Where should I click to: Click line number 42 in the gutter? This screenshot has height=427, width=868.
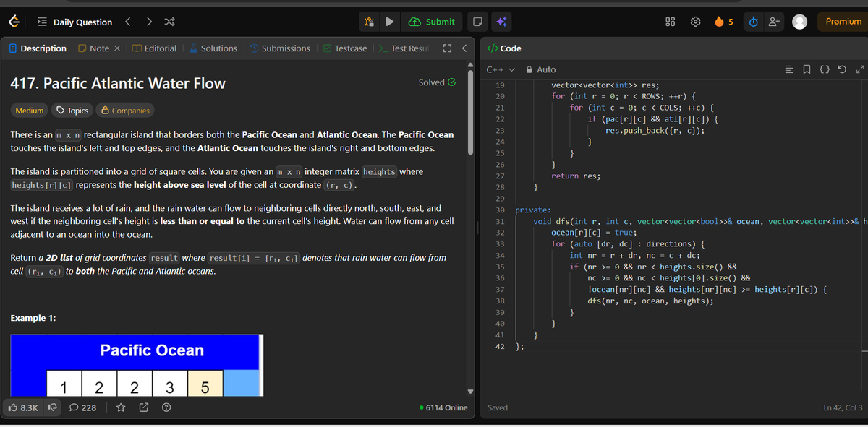(x=500, y=347)
